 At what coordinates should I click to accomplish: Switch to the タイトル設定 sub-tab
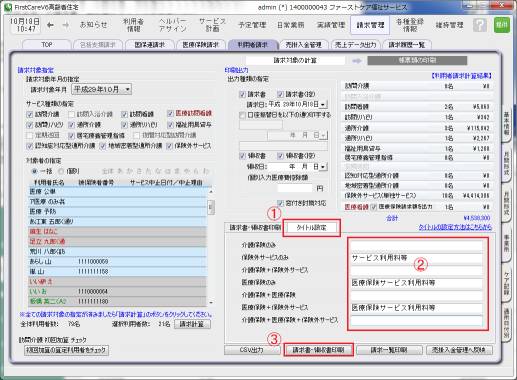click(311, 228)
